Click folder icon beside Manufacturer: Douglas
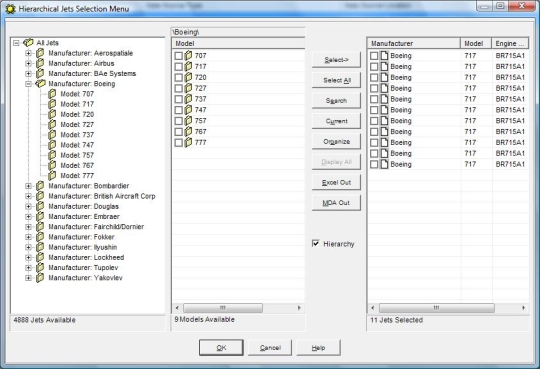 40,206
